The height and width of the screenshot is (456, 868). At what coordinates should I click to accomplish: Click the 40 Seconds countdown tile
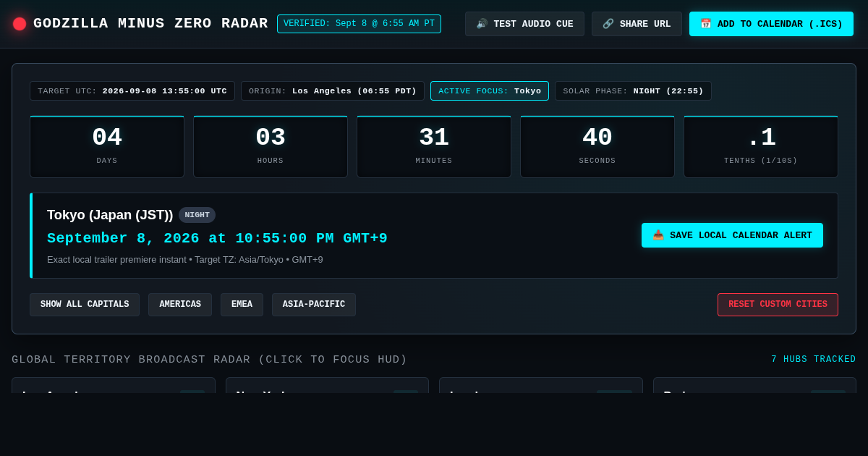(x=597, y=147)
